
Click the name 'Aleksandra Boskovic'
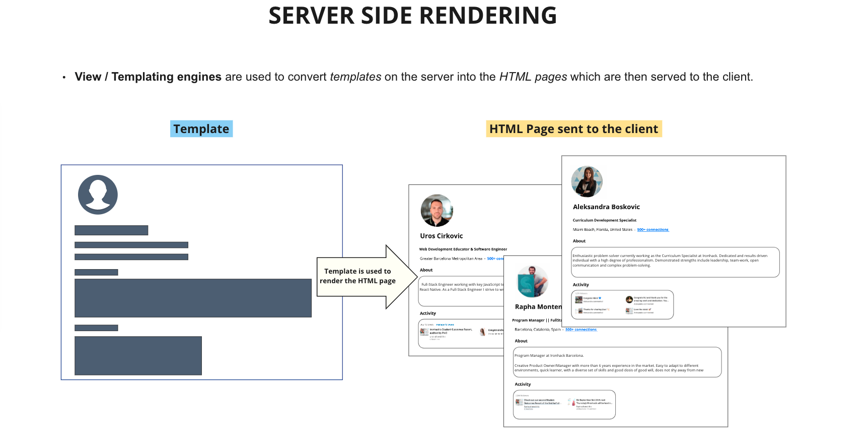pos(606,207)
